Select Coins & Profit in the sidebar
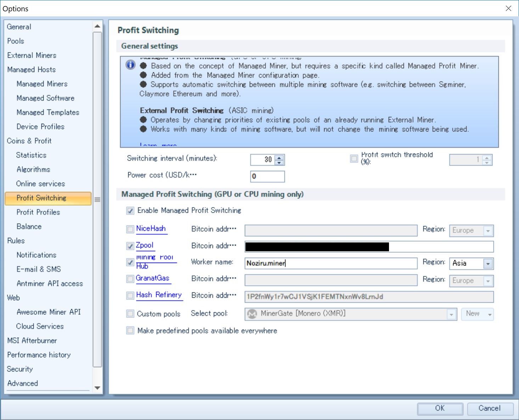Image resolution: width=519 pixels, height=420 pixels. [x=29, y=141]
